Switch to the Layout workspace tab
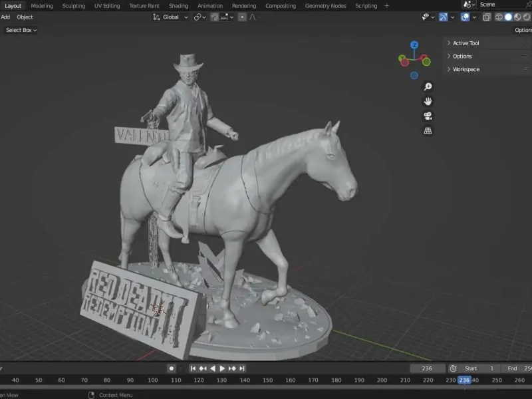 click(x=13, y=6)
